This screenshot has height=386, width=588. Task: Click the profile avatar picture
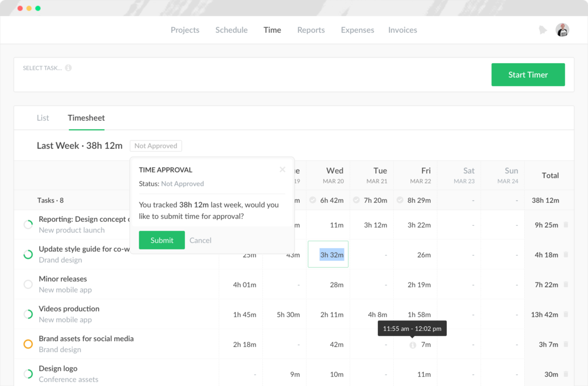coord(562,29)
